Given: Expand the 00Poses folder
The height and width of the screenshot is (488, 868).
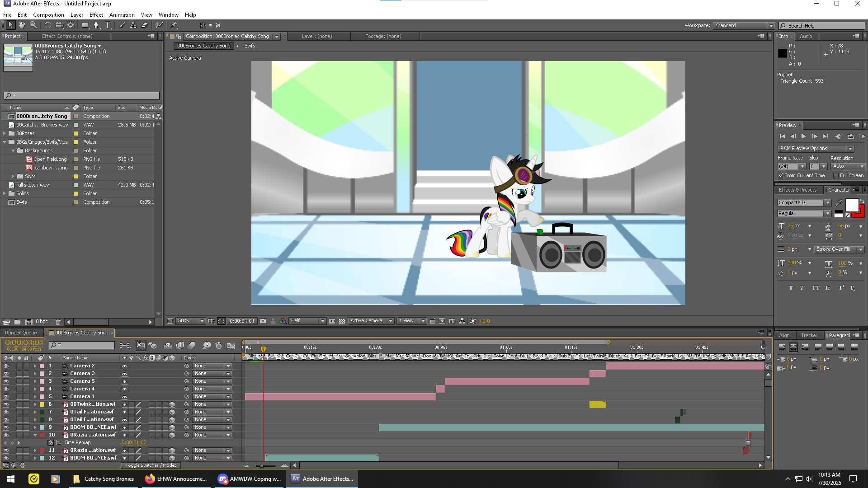Looking at the screenshot, I should [x=5, y=133].
